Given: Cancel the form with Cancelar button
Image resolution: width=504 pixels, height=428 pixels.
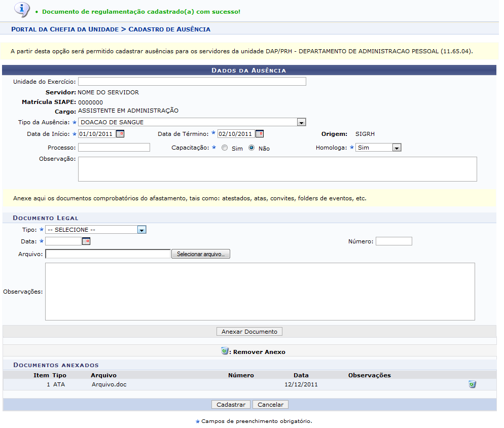Looking at the screenshot, I should pyautogui.click(x=270, y=405).
